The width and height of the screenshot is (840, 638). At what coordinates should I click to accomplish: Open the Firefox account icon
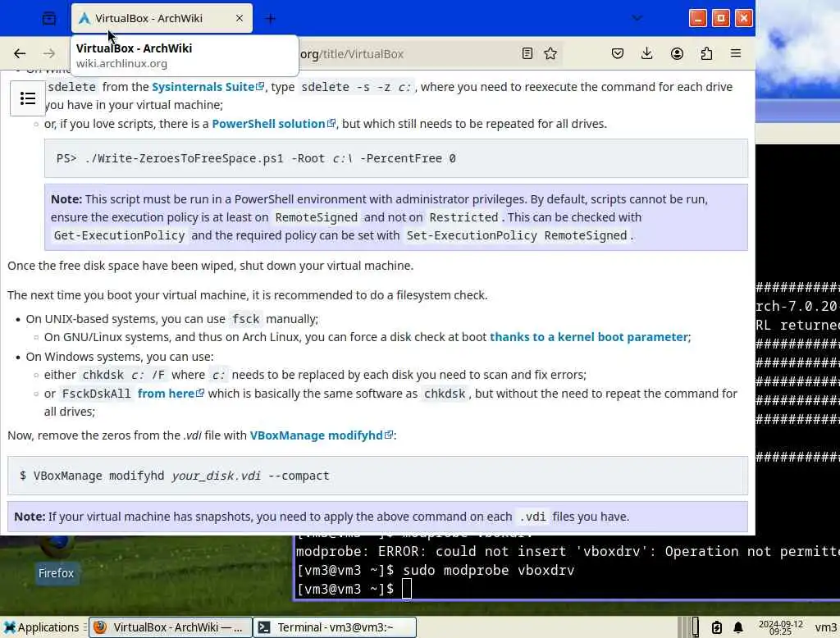point(677,53)
